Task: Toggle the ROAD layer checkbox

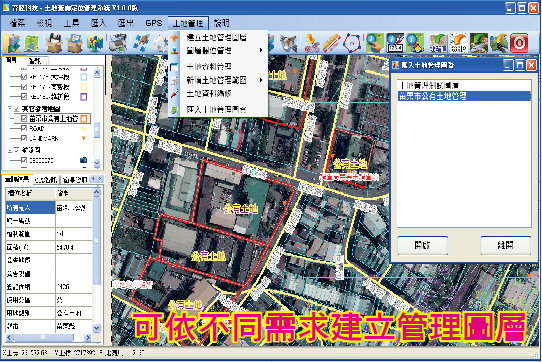Action: (x=24, y=128)
